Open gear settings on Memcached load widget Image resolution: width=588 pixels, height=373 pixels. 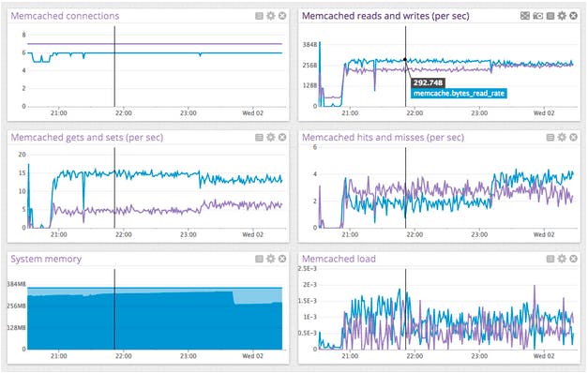click(x=562, y=259)
